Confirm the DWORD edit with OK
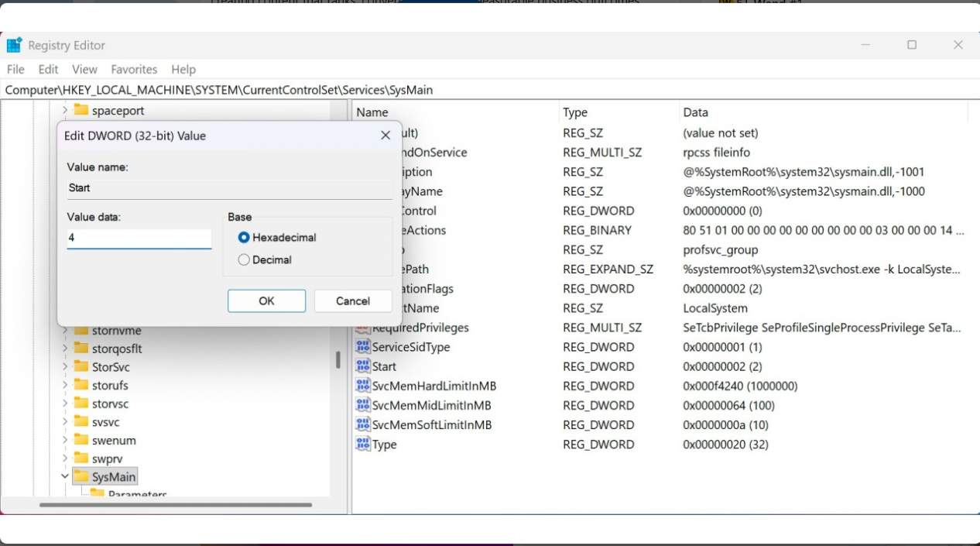This screenshot has width=980, height=546. pos(266,301)
